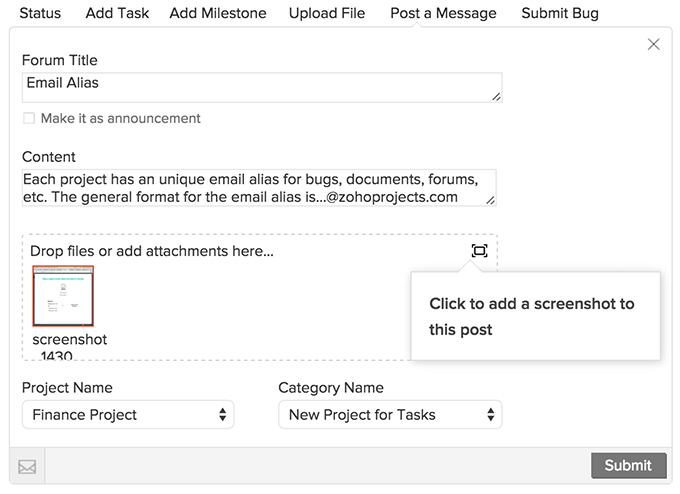
Task: Click the Content box resize handle
Action: tap(490, 200)
